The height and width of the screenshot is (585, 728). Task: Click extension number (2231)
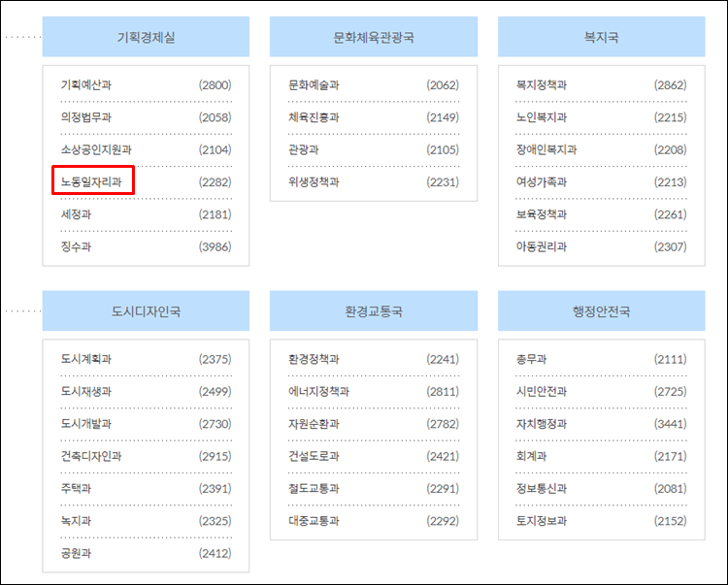coord(443,181)
